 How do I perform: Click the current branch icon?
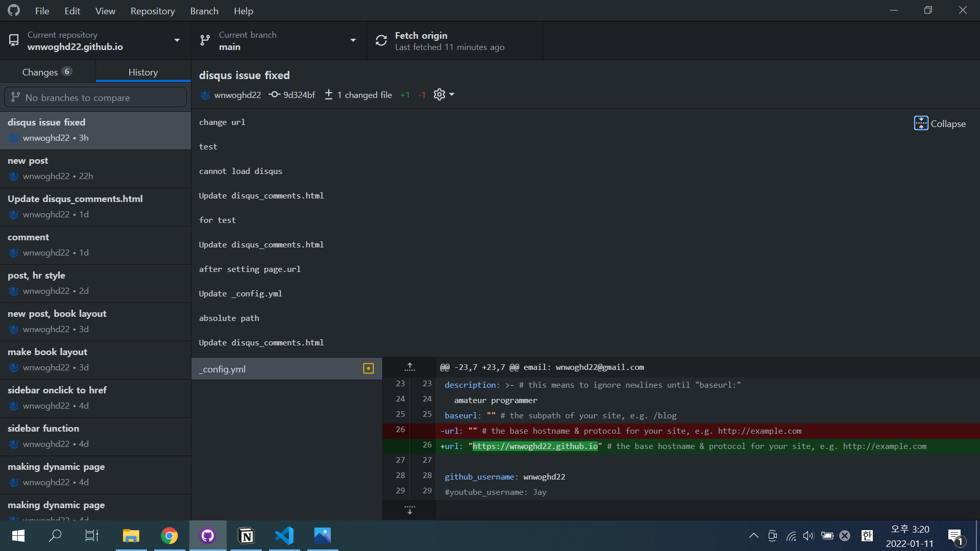[x=205, y=40]
